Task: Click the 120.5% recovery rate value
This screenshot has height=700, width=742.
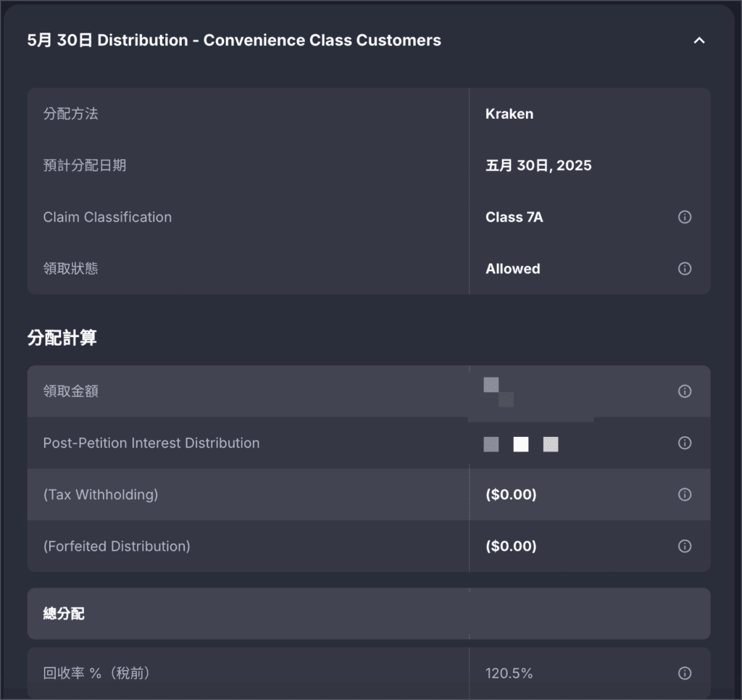Action: tap(509, 674)
